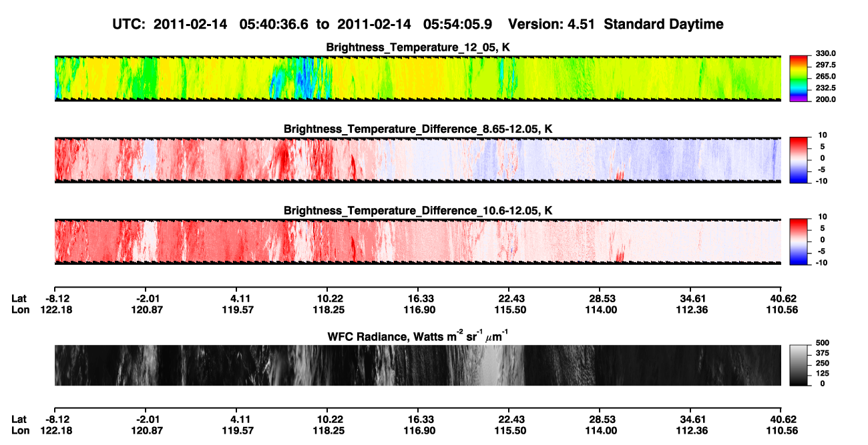Click the 375 tick of the WFC colorbar
The width and height of the screenshot is (868, 445).
pyautogui.click(x=822, y=353)
